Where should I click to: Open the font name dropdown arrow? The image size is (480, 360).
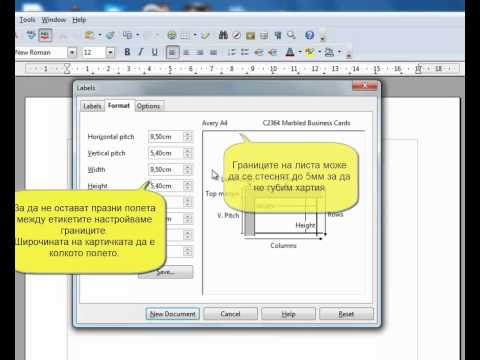(72, 52)
